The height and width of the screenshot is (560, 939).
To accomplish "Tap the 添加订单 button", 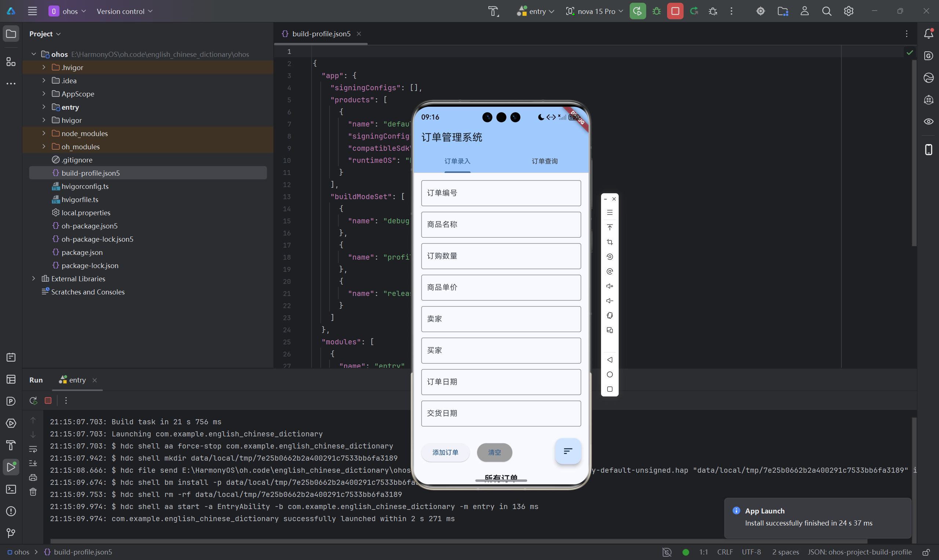I will [x=445, y=452].
